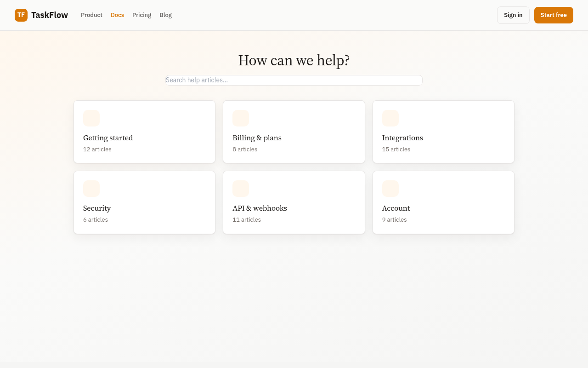Open the Security category
The width and height of the screenshot is (588, 368).
click(x=144, y=202)
